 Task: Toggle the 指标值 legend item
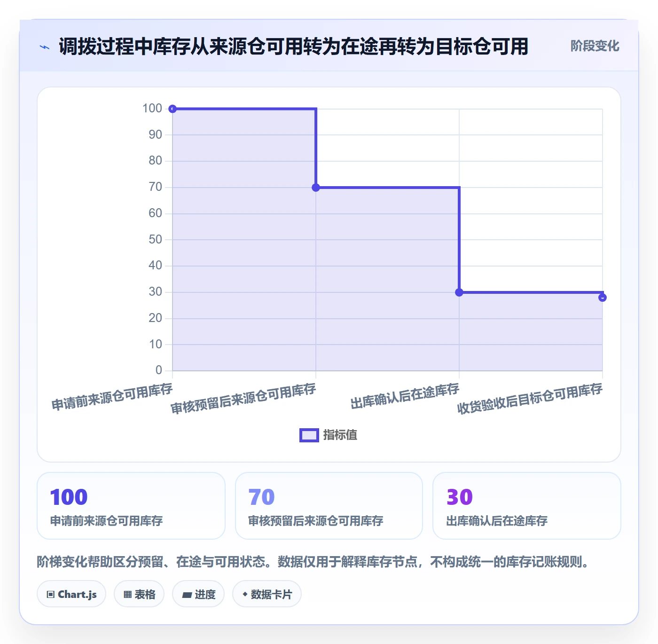328,435
